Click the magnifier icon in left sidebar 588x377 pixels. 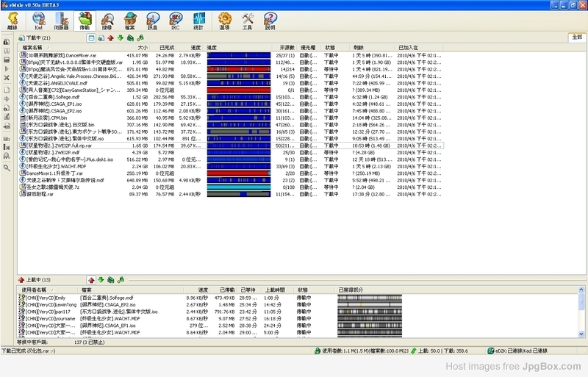7,168
